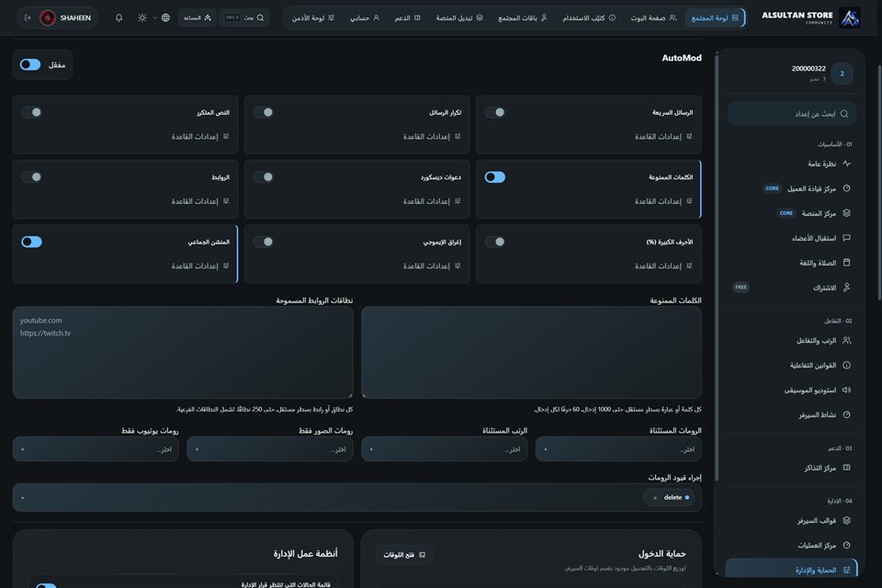The image size is (882, 588).
Task: Open إعدادات القاعدة for دعوات ديسكورد
Action: click(x=432, y=201)
